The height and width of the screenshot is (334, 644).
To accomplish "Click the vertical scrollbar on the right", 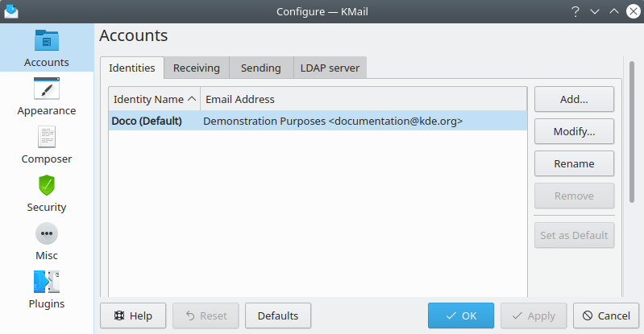I will pos(631,129).
